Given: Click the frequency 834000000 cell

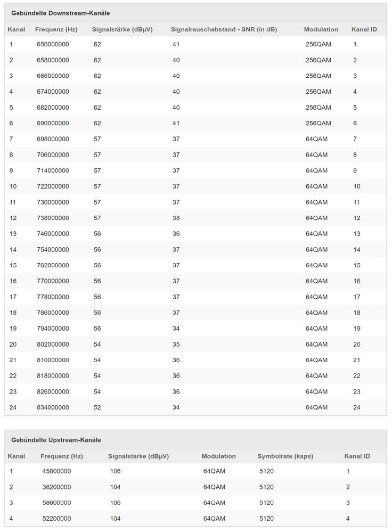Looking at the screenshot, I should click(53, 407).
